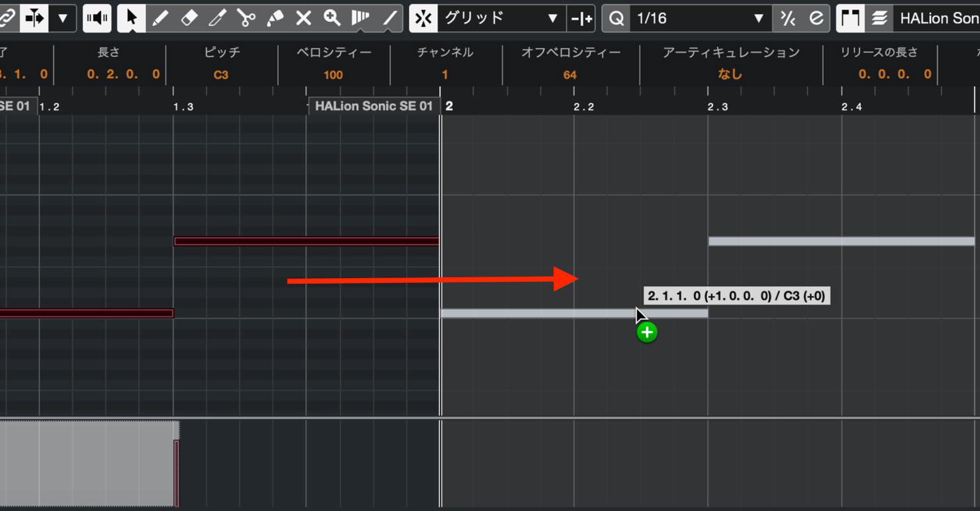Click the リリースの長さ label
The image size is (980, 511).
879,52
